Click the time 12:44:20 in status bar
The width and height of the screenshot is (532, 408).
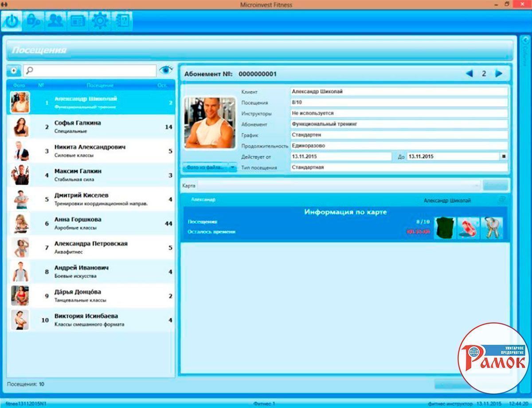pyautogui.click(x=519, y=404)
